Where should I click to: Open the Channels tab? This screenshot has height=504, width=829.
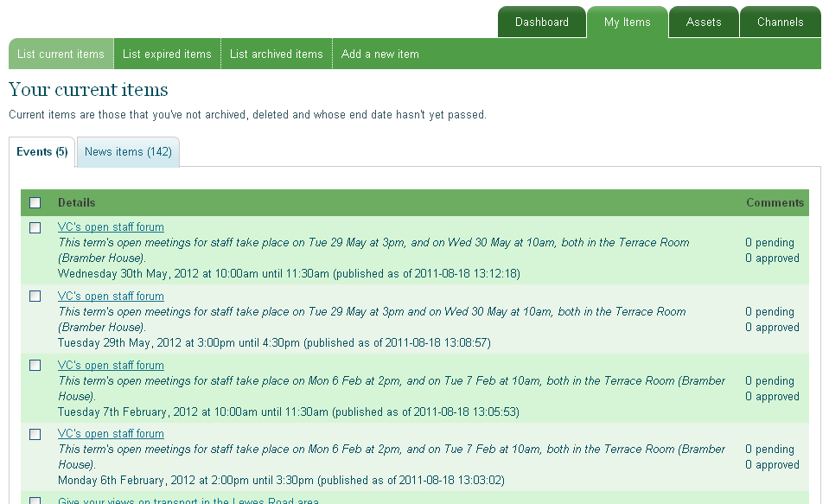click(x=780, y=22)
